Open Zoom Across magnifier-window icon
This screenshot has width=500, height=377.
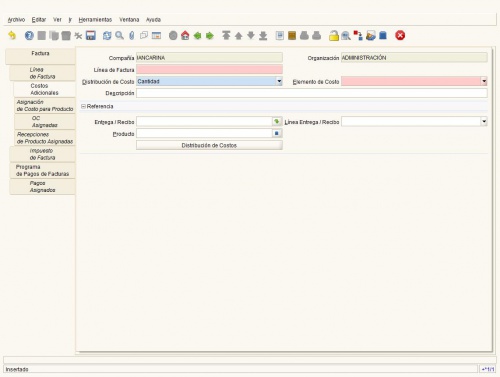pos(346,35)
